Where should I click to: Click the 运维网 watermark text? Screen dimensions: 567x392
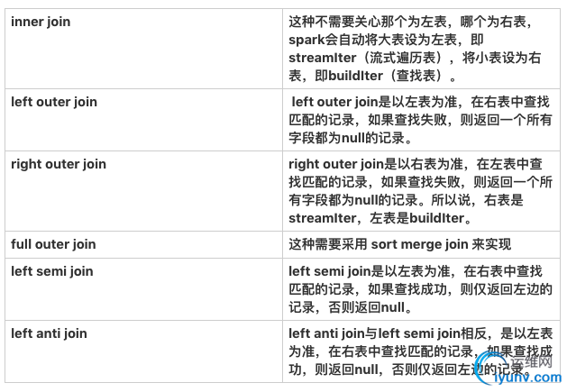coord(532,361)
